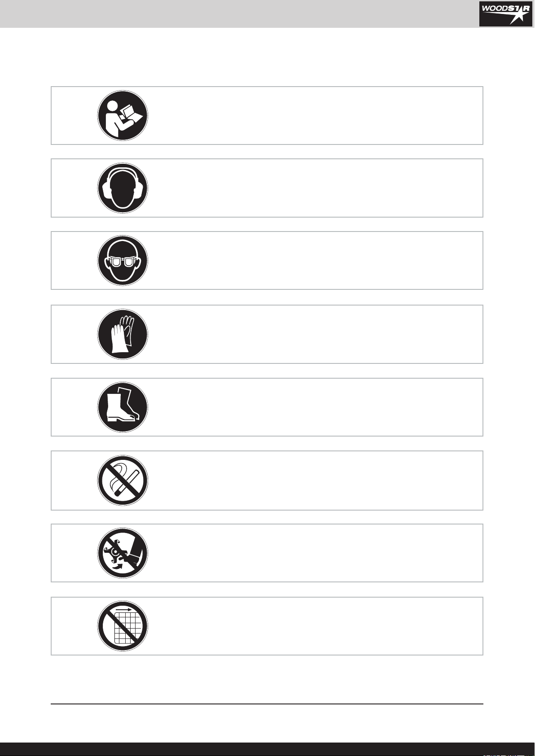Click the safety boots symbol
Viewport: 535px width, 756px height.
tap(123, 407)
